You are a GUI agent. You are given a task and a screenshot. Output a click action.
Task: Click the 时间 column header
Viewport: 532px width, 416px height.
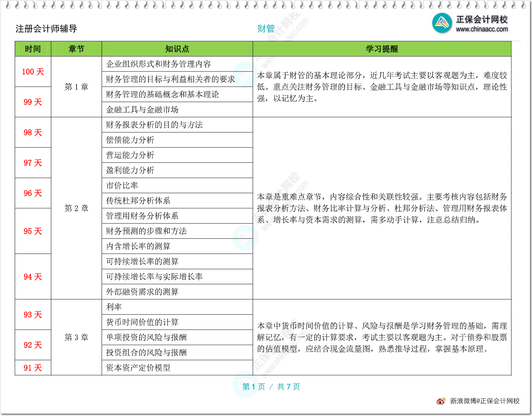click(x=33, y=49)
